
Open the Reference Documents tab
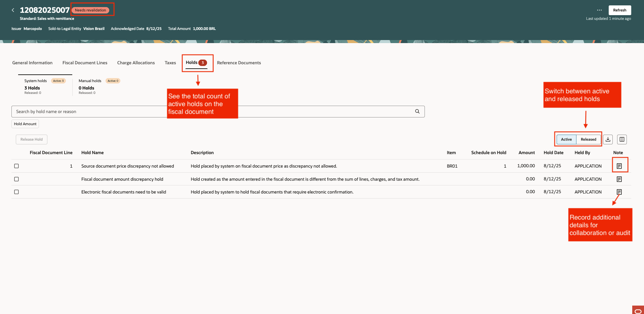pyautogui.click(x=239, y=63)
